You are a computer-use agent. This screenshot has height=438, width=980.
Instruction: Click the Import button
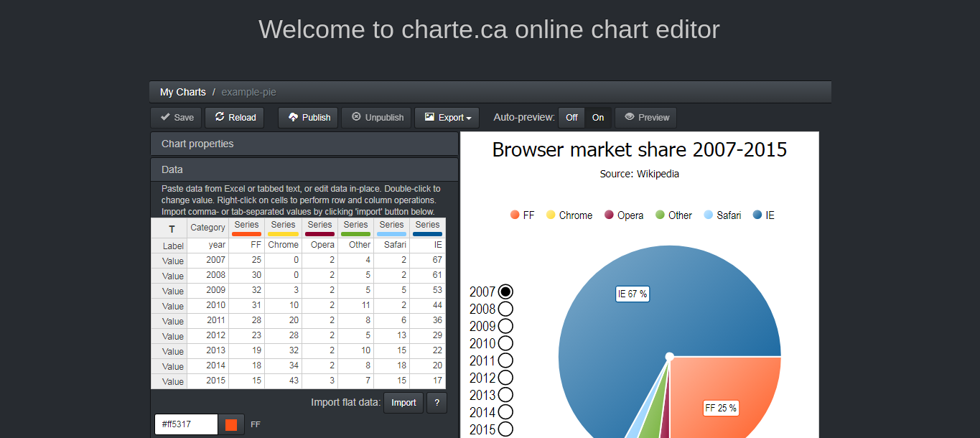click(x=403, y=403)
